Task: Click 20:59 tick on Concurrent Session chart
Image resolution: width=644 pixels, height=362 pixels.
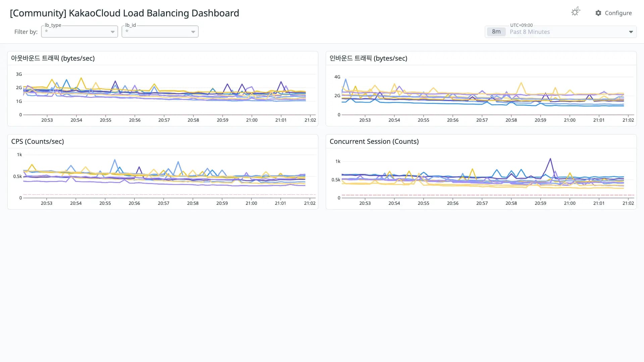Action: tap(540, 203)
